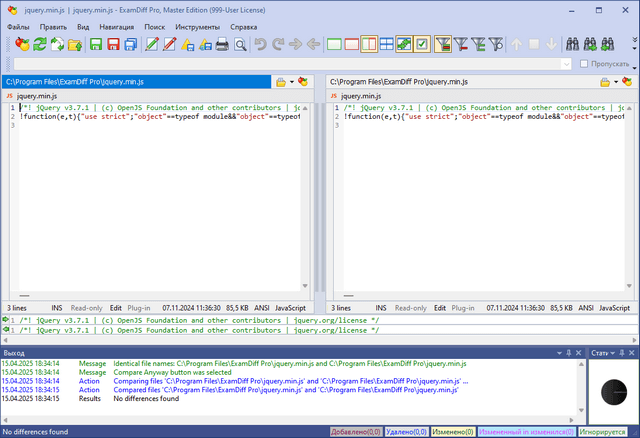
Task: Click the green Save file icon
Action: pos(96,44)
